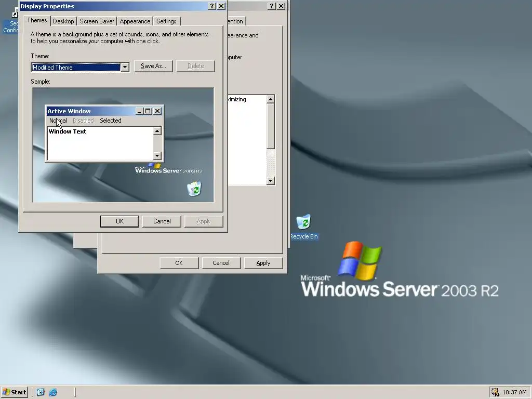
Task: Click OK on the background dialog
Action: click(179, 263)
